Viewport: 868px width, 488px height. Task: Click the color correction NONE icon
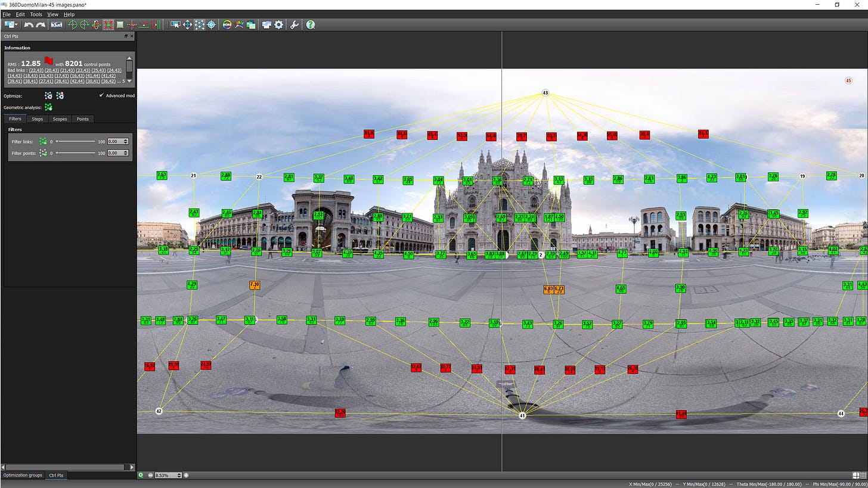[x=227, y=24]
